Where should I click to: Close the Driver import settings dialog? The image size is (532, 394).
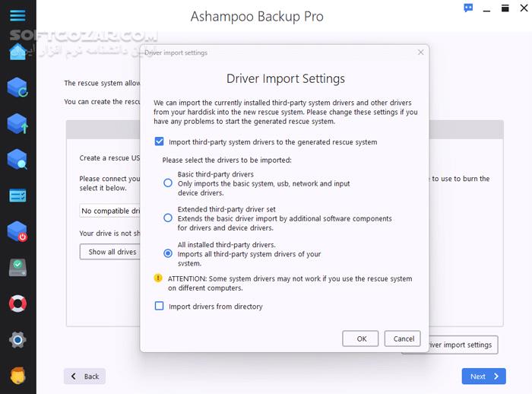421,52
